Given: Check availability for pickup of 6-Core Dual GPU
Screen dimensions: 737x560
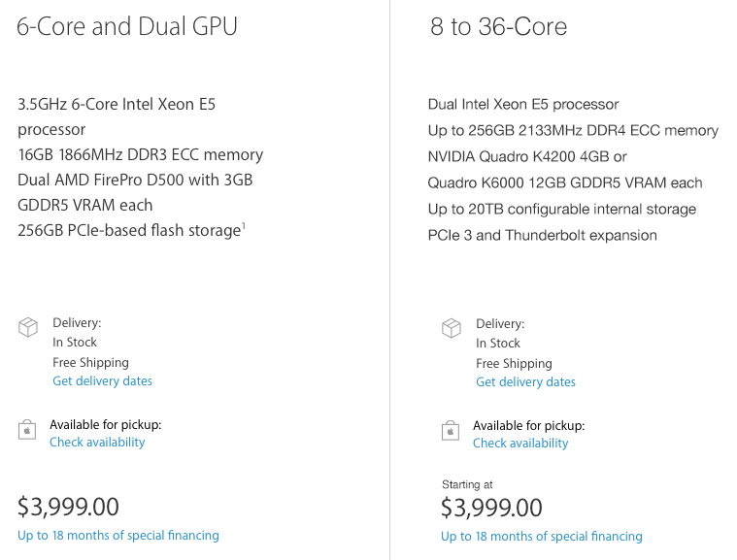Looking at the screenshot, I should [97, 443].
